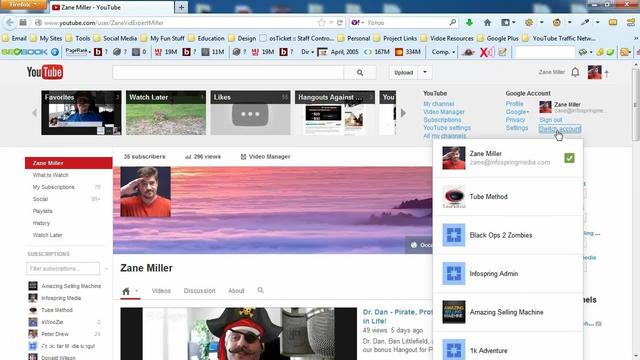Switch to the About tab

236,291
